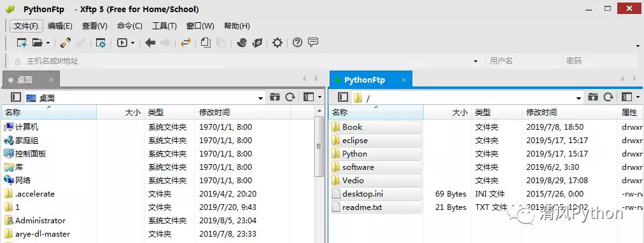Open Options with the gear icon
644x243 pixels.
pos(277,42)
